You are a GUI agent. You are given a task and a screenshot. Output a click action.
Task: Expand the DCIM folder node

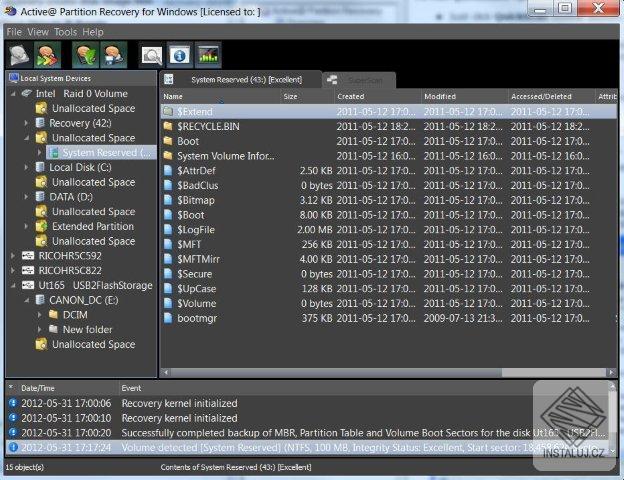[39, 315]
